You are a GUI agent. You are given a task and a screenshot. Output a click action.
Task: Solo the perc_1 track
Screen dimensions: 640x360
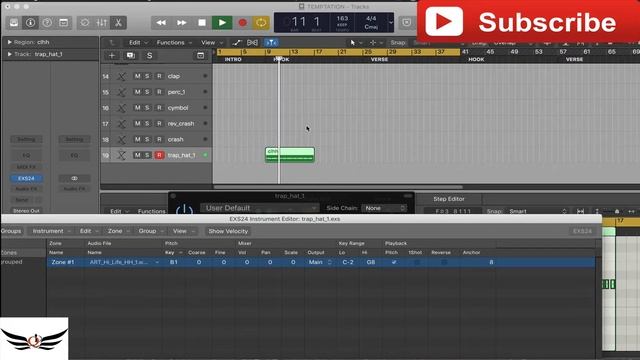[147, 92]
